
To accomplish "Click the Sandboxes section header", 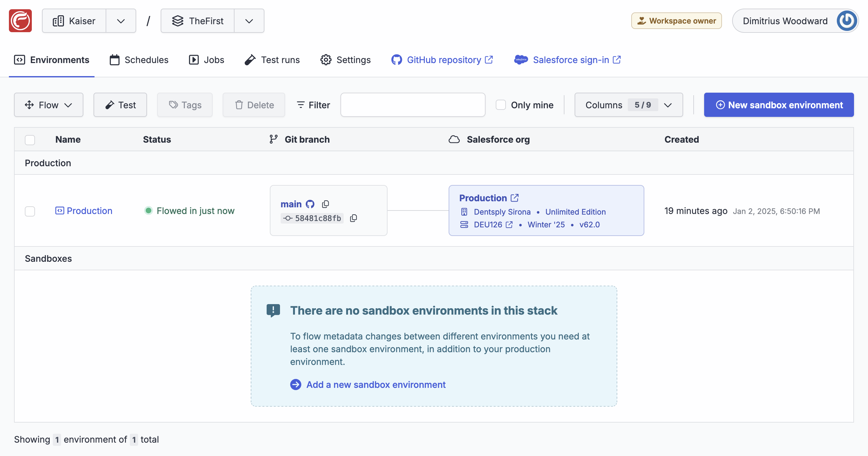I will tap(48, 258).
